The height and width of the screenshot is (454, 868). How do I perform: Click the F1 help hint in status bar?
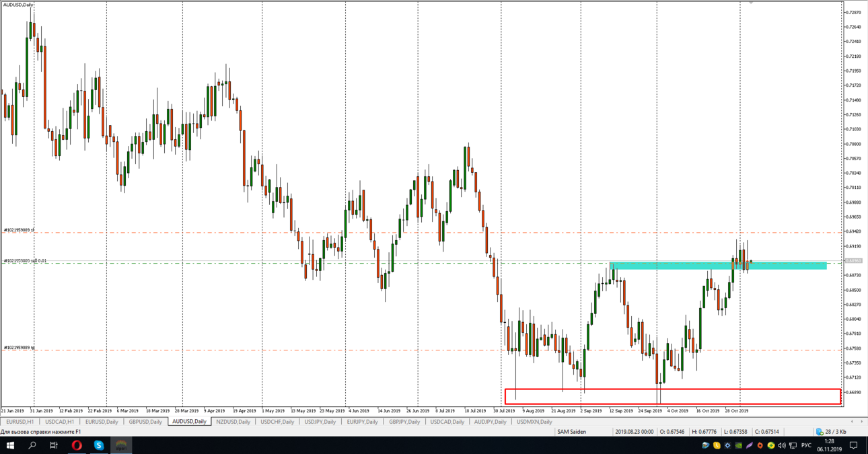pyautogui.click(x=41, y=432)
